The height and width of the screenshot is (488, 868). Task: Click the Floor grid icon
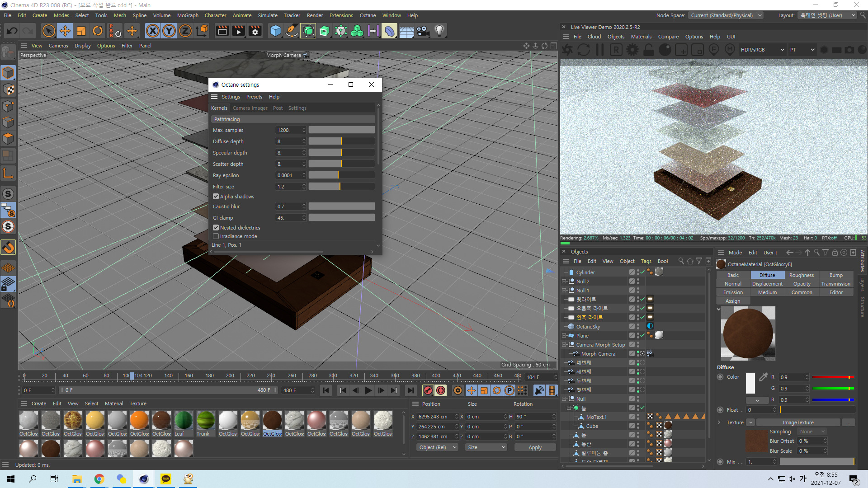coord(406,31)
